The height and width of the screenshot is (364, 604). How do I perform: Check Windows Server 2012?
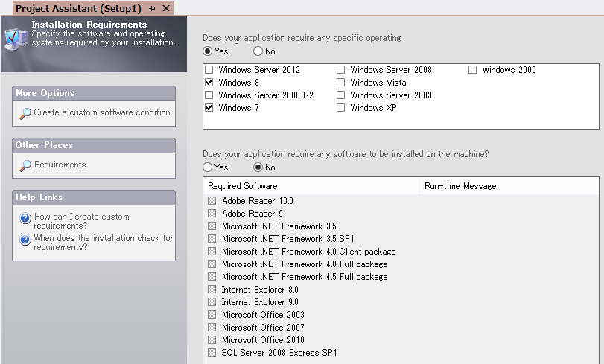tap(209, 70)
